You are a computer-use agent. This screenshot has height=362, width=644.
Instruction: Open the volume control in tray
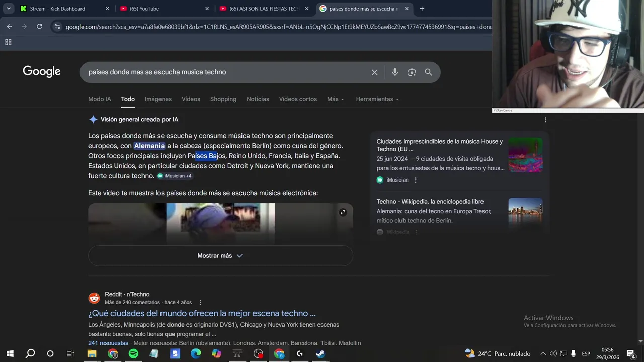pos(553,354)
